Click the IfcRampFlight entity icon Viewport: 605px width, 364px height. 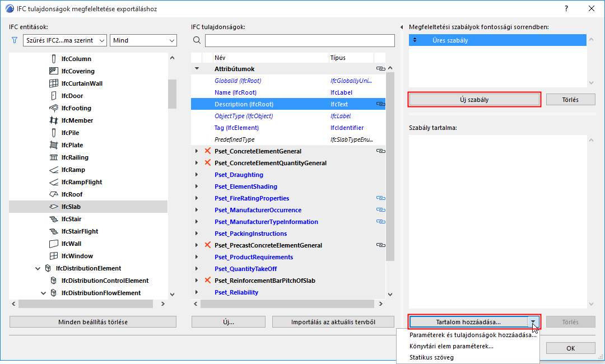click(54, 182)
